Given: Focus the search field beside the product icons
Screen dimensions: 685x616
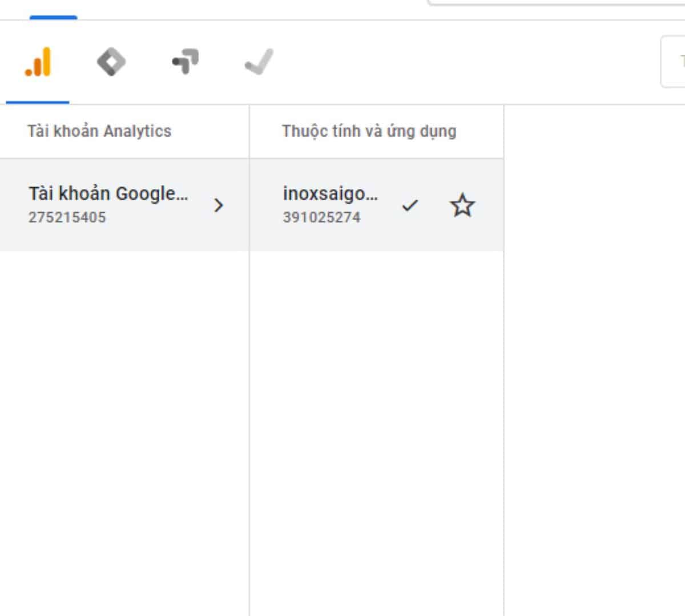Looking at the screenshot, I should [674, 62].
